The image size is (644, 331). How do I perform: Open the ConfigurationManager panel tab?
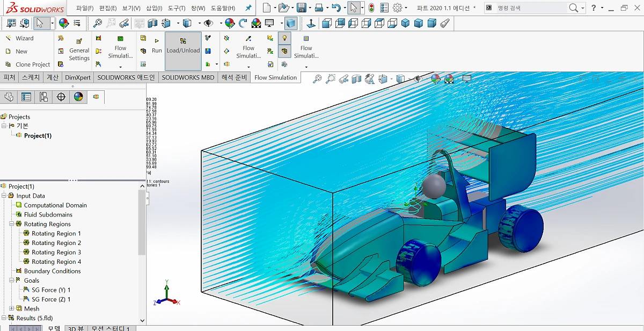(43, 97)
